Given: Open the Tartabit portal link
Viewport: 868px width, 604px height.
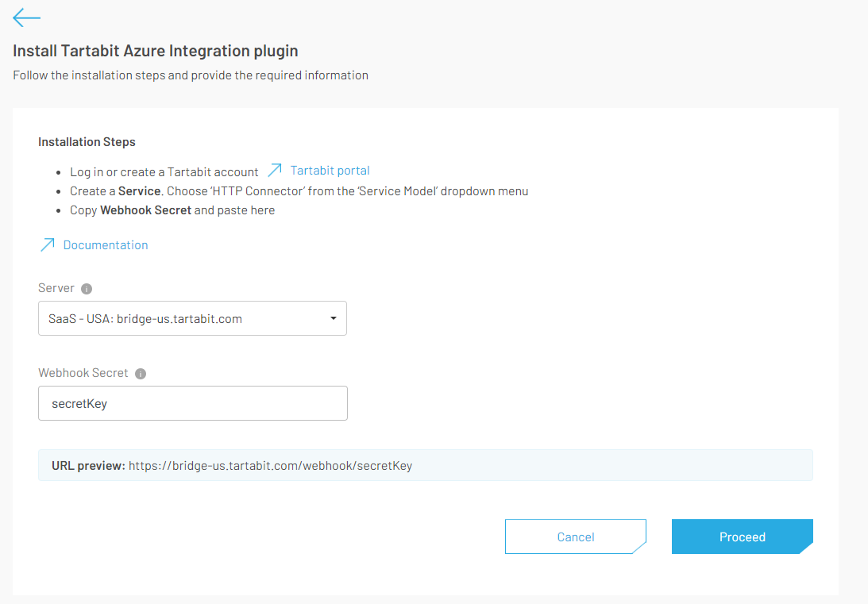Looking at the screenshot, I should 330,171.
